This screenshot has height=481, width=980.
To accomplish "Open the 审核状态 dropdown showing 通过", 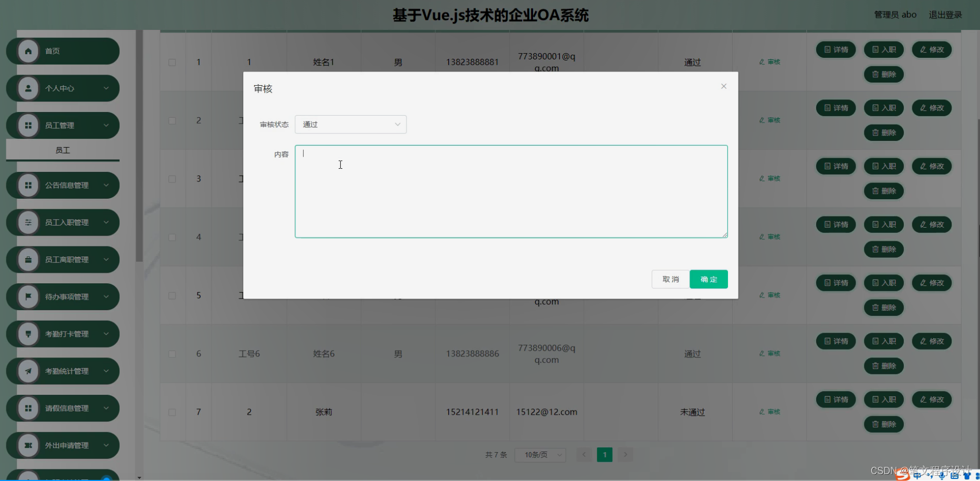I will (350, 124).
